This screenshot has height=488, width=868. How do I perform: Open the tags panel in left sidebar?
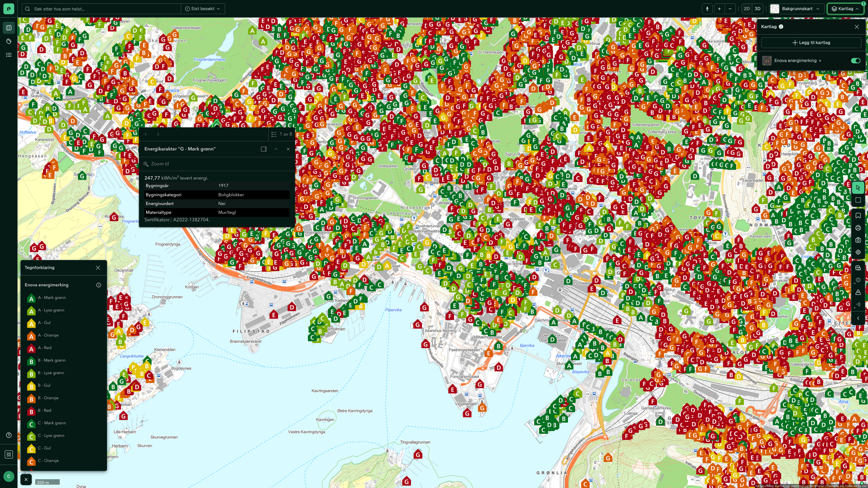click(9, 41)
